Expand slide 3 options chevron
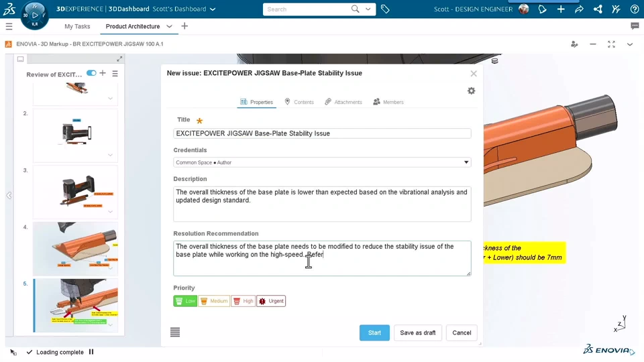Image resolution: width=644 pixels, height=362 pixels. [110, 212]
